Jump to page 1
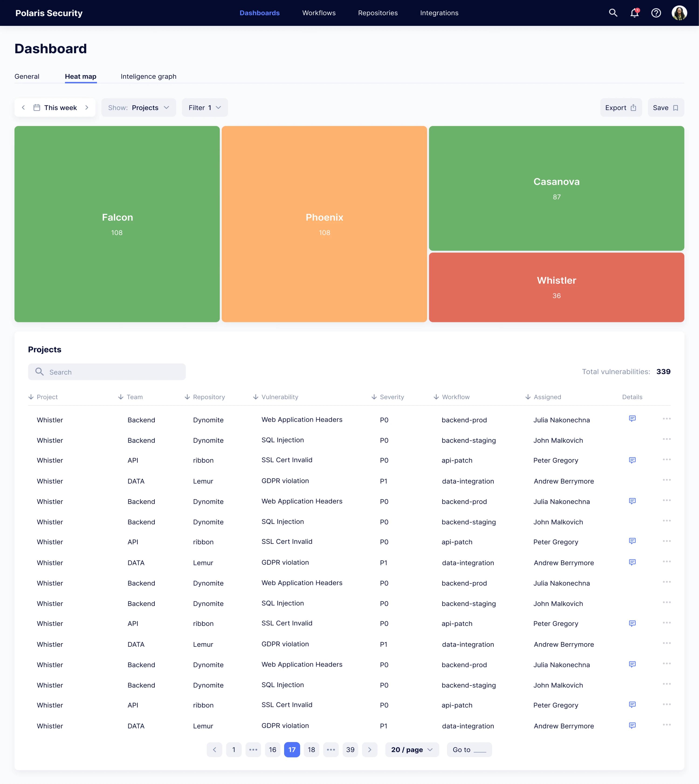 tap(234, 750)
